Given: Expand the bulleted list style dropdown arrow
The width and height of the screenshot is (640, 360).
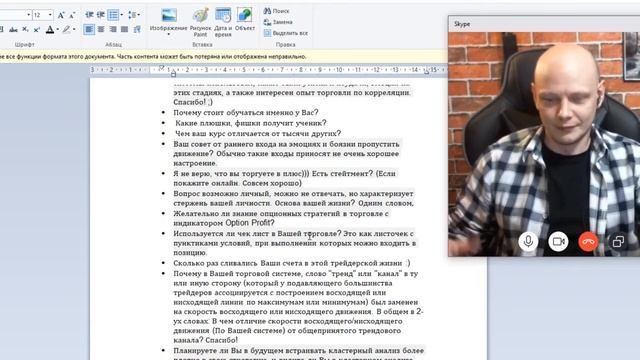Looking at the screenshot, I should 122,15.
